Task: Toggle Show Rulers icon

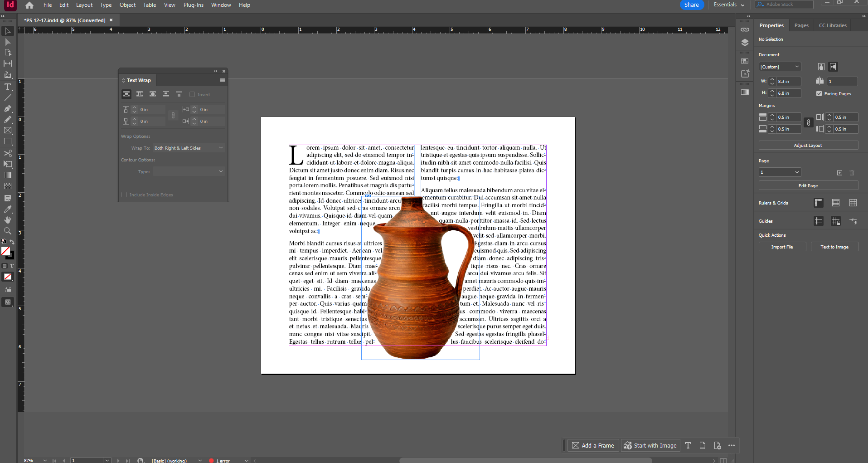Action: [819, 203]
